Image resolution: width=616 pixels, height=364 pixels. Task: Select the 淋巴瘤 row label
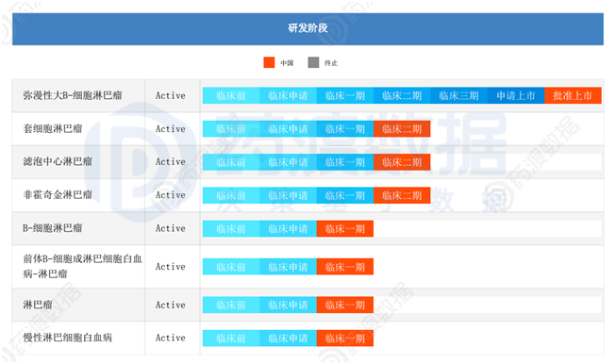click(x=38, y=305)
